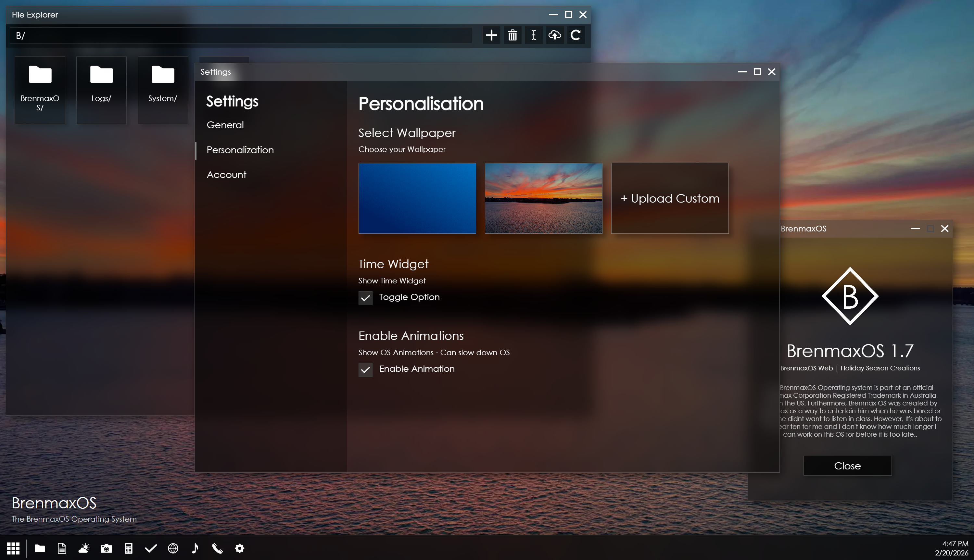This screenshot has height=560, width=974.
Task: Disable the Enable Animation checkbox
Action: [x=365, y=370]
